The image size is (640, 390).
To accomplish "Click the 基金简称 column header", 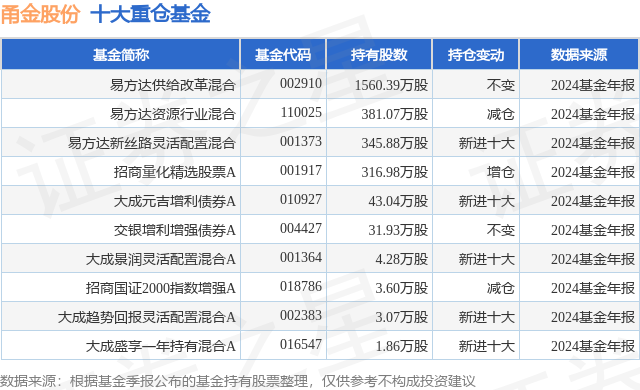I will click(x=121, y=55).
